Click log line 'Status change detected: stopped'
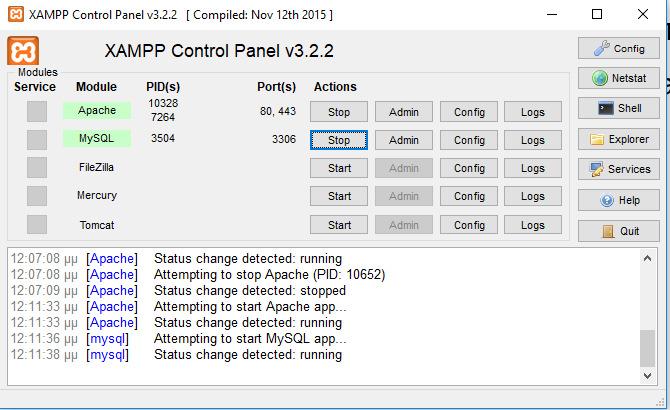Viewport: 670px width, 410px height. (x=250, y=291)
